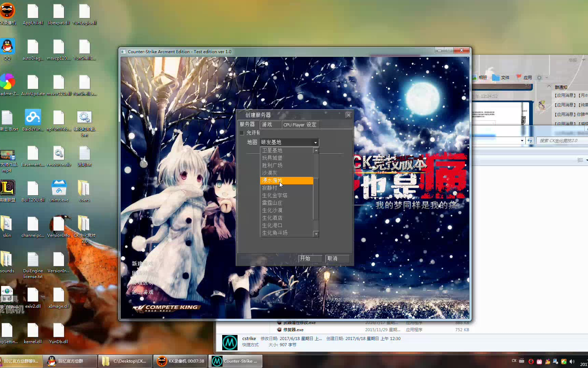Close the 创建服务器 dialog
The height and width of the screenshot is (368, 588).
click(x=348, y=115)
